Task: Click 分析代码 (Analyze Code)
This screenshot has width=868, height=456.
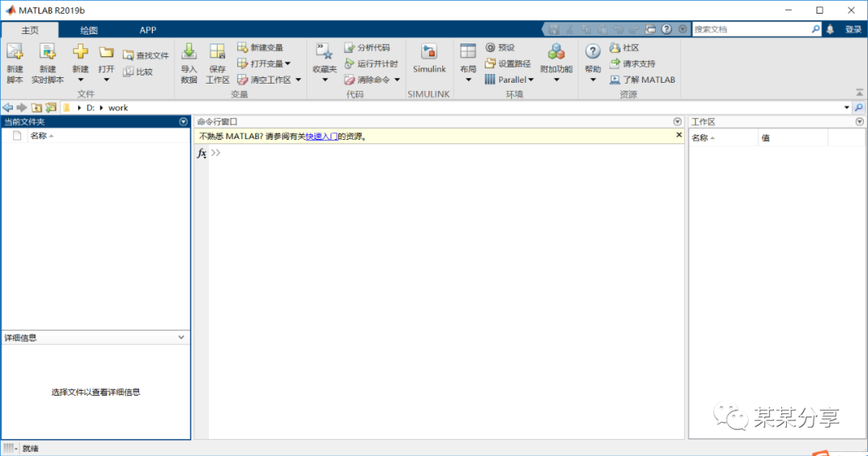Action: (367, 47)
